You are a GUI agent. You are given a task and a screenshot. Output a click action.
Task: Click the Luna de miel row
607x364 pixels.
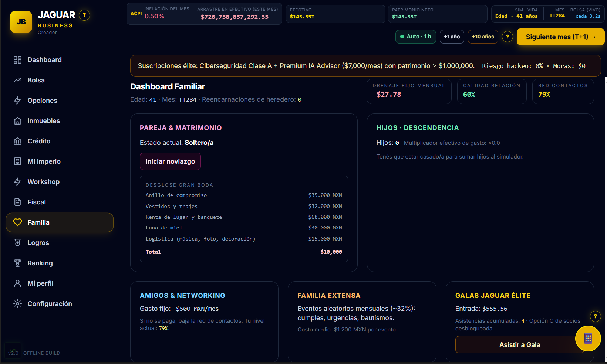coord(244,228)
